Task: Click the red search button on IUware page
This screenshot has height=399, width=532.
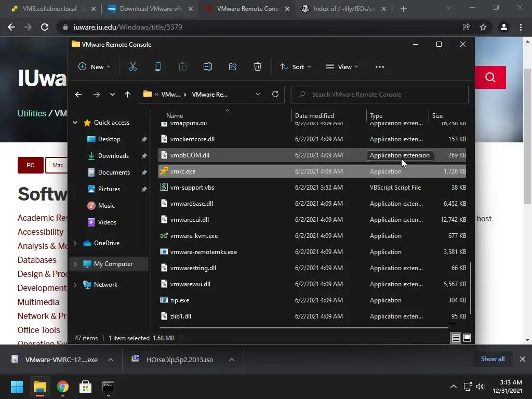Action: [x=490, y=77]
